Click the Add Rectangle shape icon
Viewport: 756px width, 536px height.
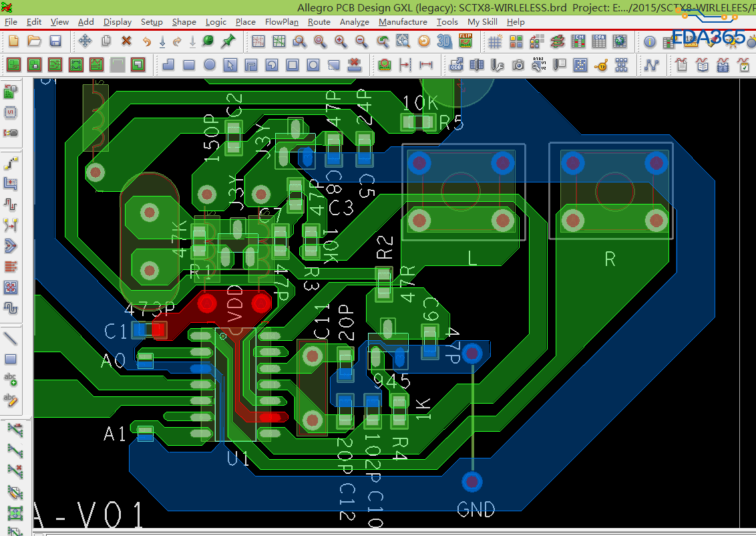click(x=189, y=65)
